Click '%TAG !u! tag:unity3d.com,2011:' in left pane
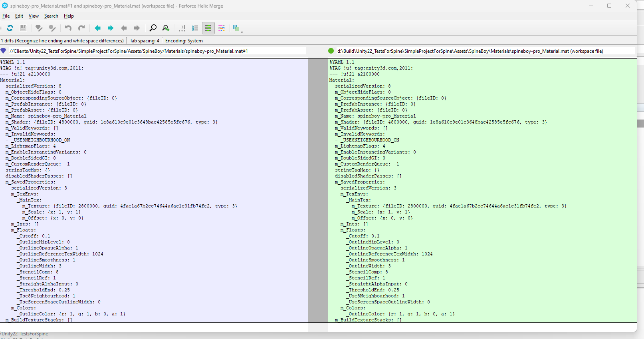 [x=42, y=68]
